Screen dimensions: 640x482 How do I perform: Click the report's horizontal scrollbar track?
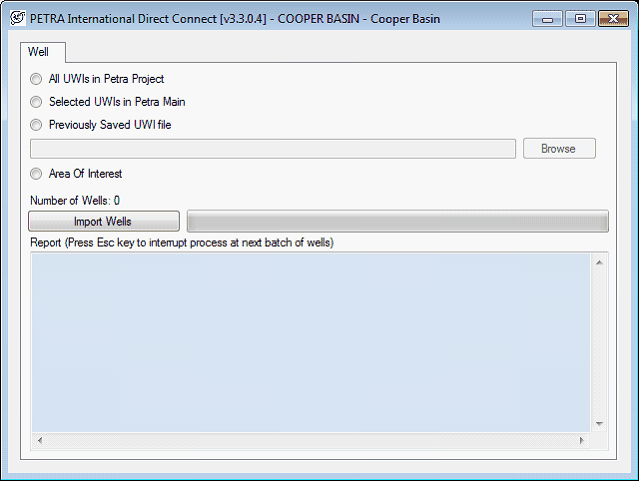point(310,441)
